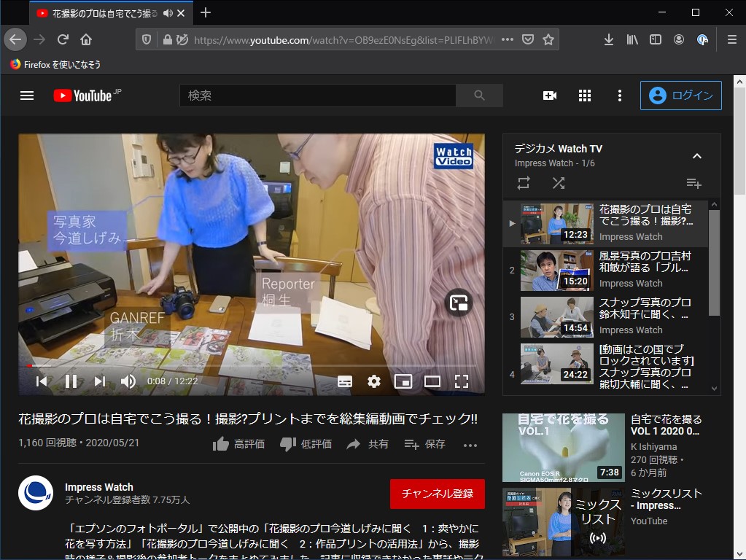Screen dimensions: 746x560
Task: Pause the currently playing video
Action: tap(70, 380)
